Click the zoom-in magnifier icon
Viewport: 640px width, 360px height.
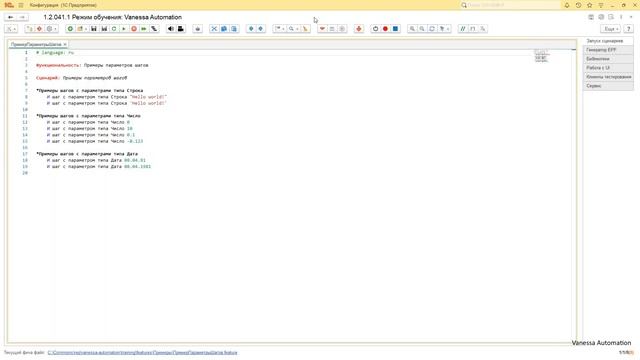point(412,29)
